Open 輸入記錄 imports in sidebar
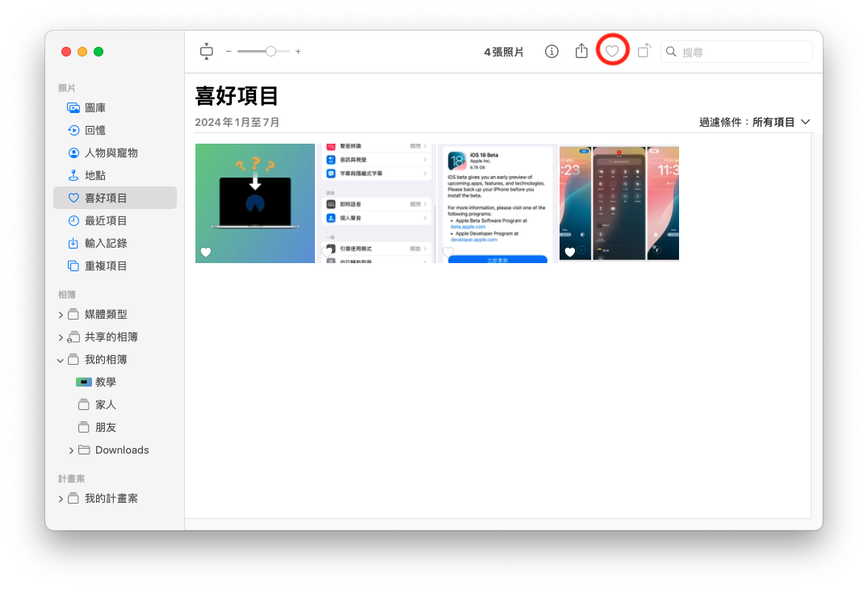Viewport: 868px width, 590px height. (x=115, y=244)
